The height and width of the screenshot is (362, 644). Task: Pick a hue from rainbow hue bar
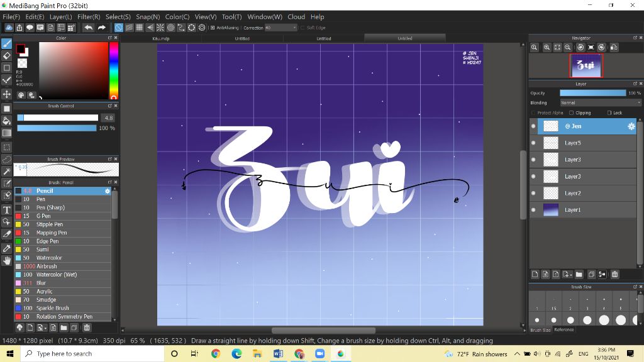click(114, 70)
